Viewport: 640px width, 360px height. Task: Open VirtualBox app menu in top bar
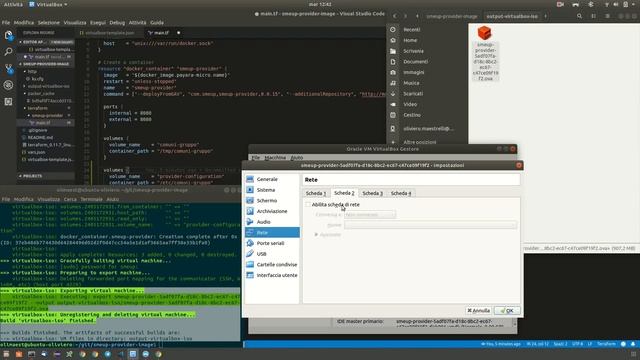(49, 4)
